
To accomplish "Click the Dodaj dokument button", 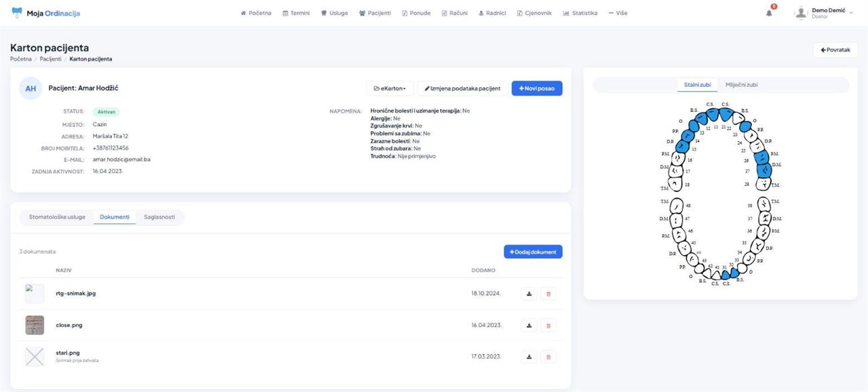I will pos(533,252).
